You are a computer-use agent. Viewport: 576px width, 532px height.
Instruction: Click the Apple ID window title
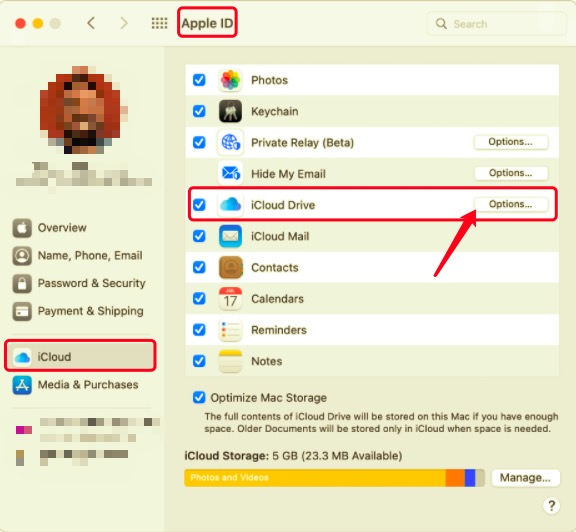coord(207,23)
